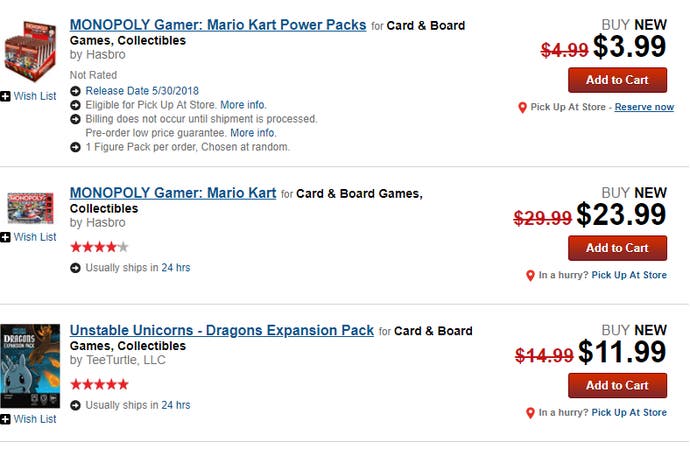The height and width of the screenshot is (449, 690).
Task: Click the arrow bullet beside Release Date 5/30/2018
Action: pyautogui.click(x=75, y=91)
